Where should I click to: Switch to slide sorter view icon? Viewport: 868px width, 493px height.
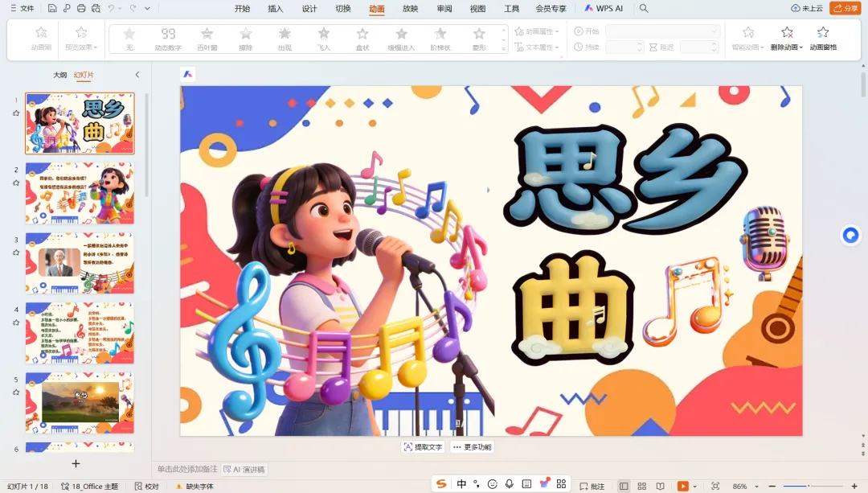[642, 487]
